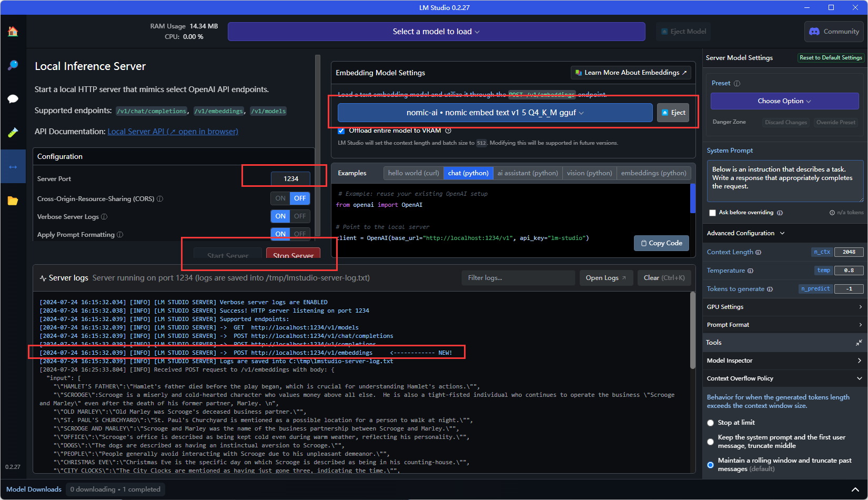Click the server logs vertical scrollbar
868x500 pixels.
click(x=693, y=331)
